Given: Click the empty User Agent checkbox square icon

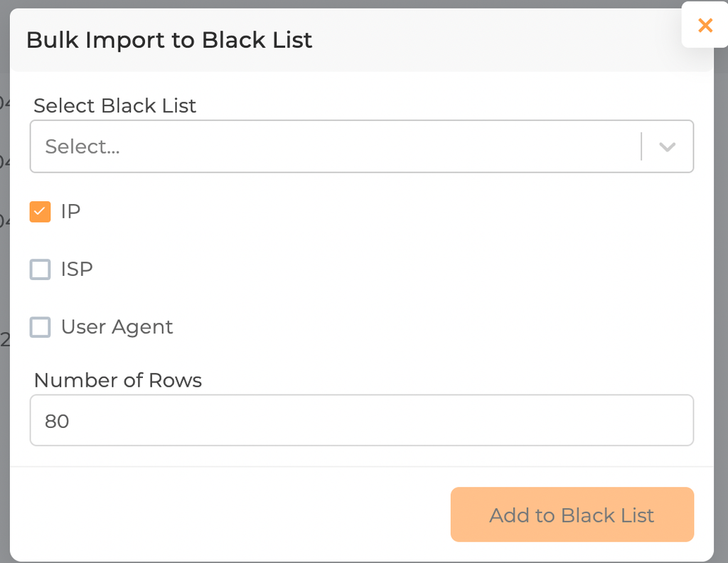Looking at the screenshot, I should (x=40, y=327).
